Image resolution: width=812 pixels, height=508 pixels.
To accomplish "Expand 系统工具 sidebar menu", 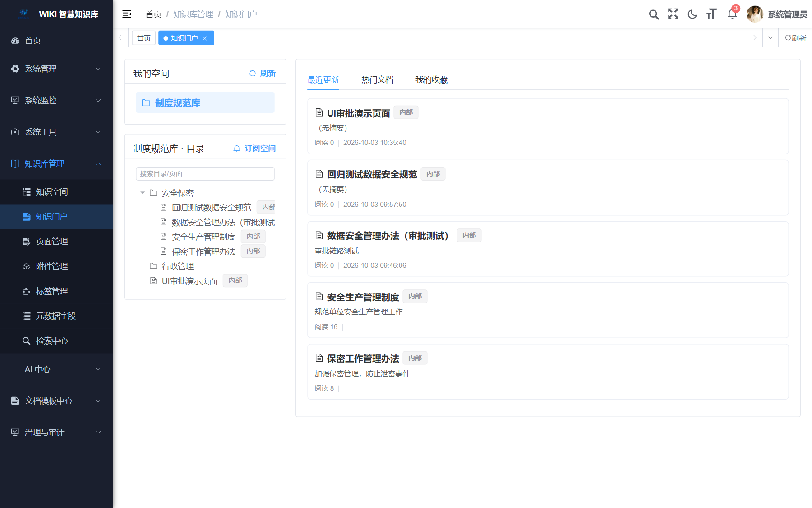I will pos(56,132).
